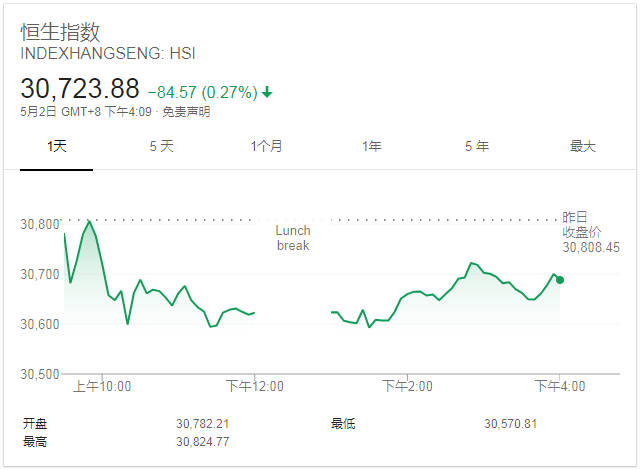Select the 1天 time range tab
640x470 pixels.
57,146
